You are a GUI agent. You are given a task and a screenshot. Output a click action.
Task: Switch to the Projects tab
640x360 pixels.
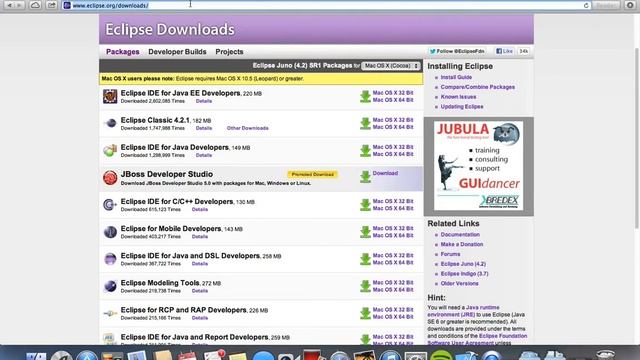[x=229, y=52]
